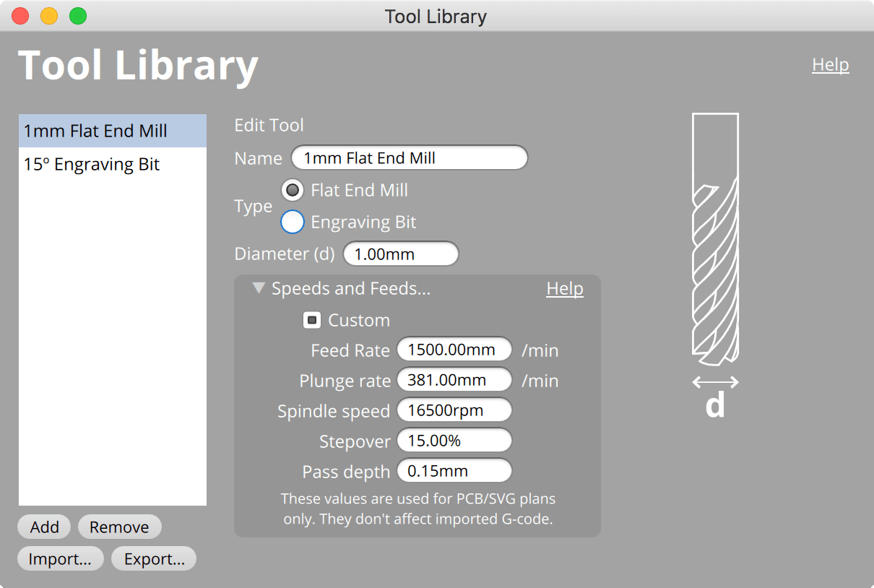Close the Tool Library window

20,16
